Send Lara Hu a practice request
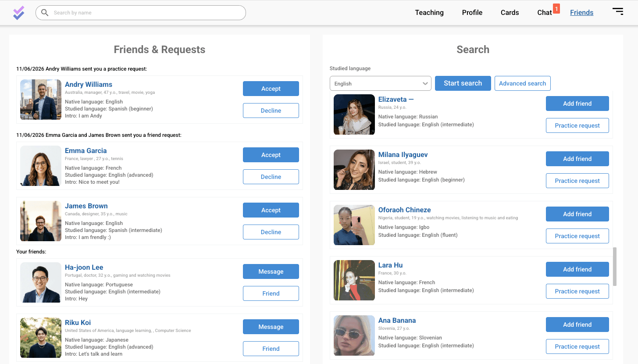 [x=577, y=291]
